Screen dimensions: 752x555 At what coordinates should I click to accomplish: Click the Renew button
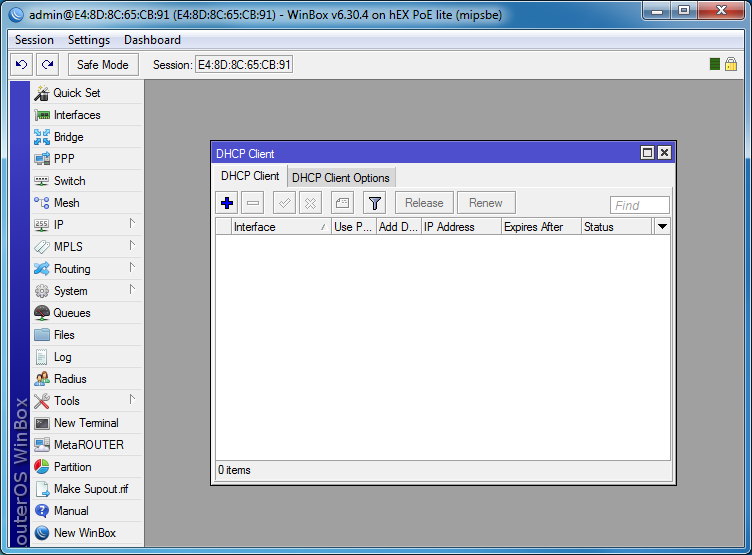point(486,203)
